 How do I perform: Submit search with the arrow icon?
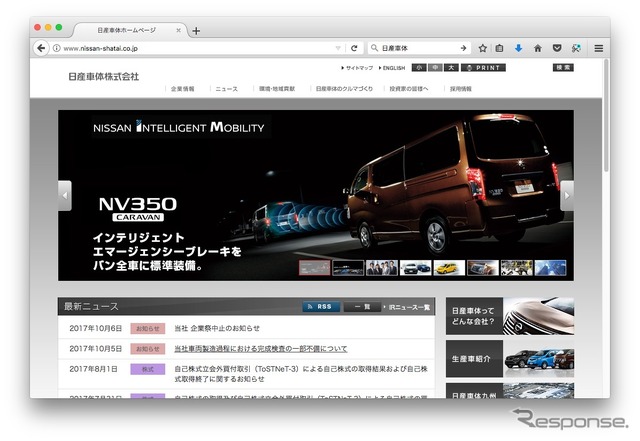[463, 48]
